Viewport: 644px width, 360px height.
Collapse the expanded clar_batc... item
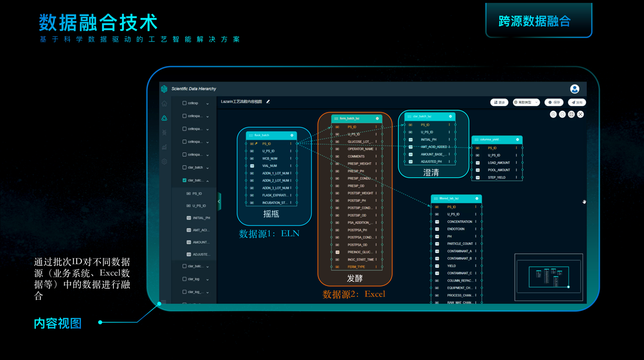tap(207, 181)
